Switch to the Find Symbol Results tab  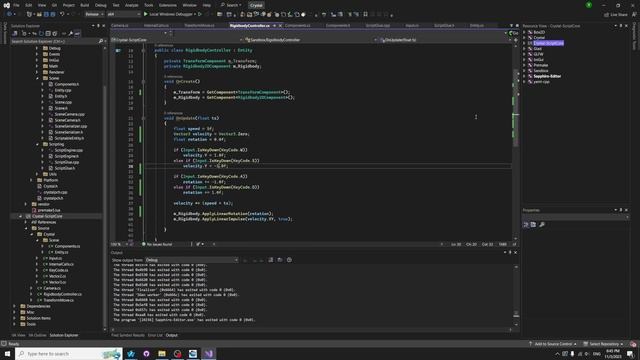tap(128, 336)
